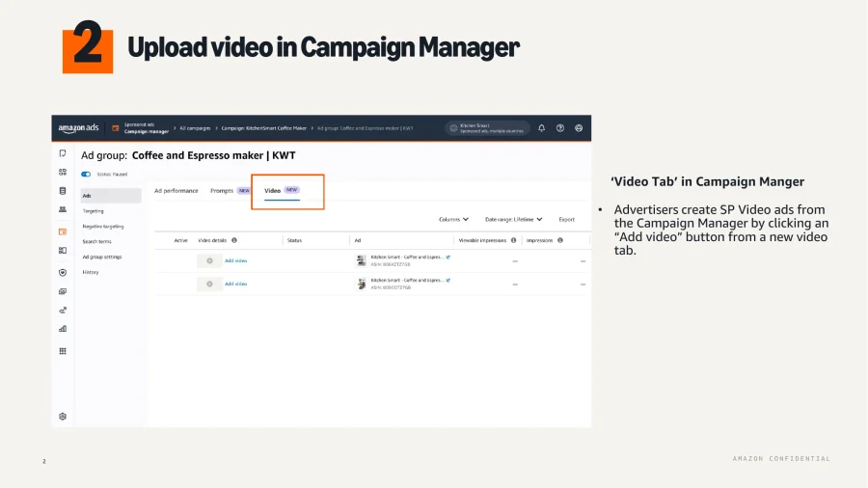Click the layout panels icon in sidebar
868x488 pixels.
point(63,251)
